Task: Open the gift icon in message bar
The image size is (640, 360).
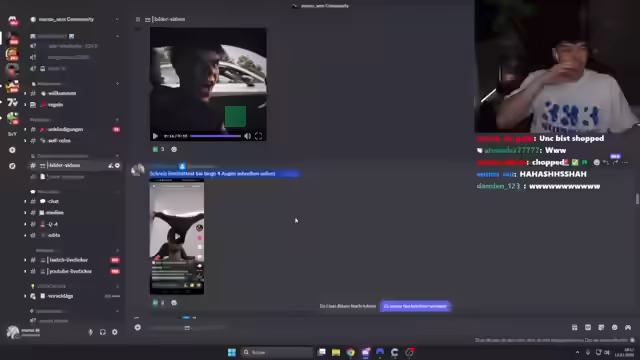Action: (575, 327)
